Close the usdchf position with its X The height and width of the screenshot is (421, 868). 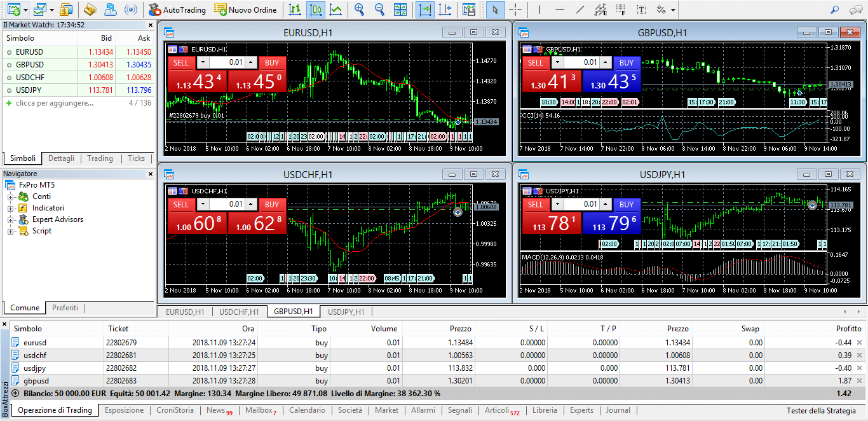coord(860,355)
